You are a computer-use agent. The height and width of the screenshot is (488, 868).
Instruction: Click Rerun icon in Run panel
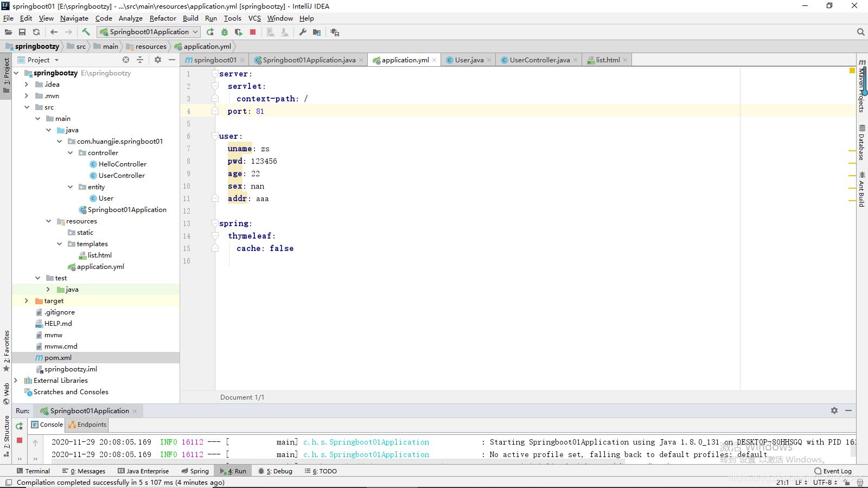coord(20,426)
